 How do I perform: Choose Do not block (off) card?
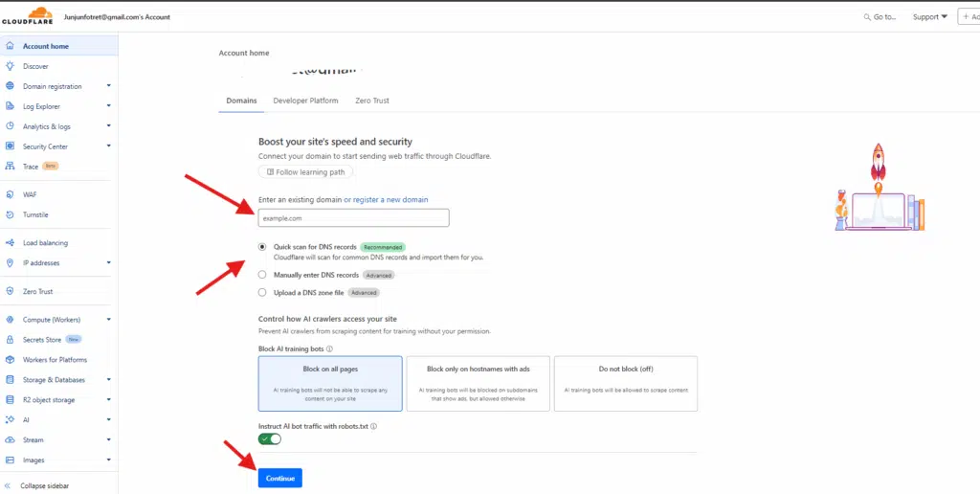626,383
